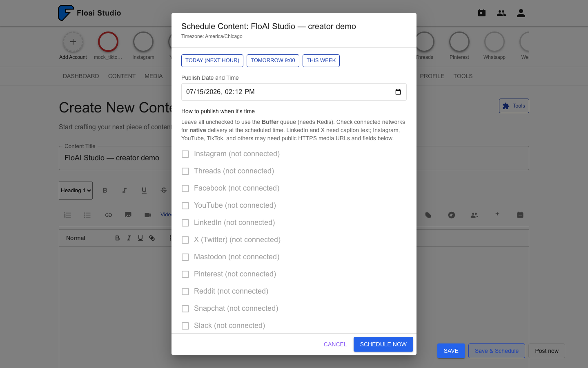Open the calendar icon in the header
This screenshot has width=588, height=368.
pyautogui.click(x=482, y=13)
